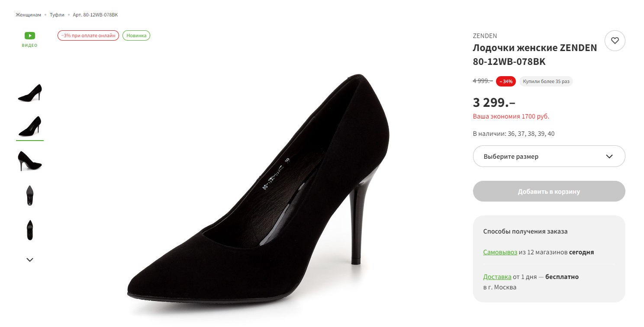Select the top-view fifth shoe thumbnail

(30, 230)
